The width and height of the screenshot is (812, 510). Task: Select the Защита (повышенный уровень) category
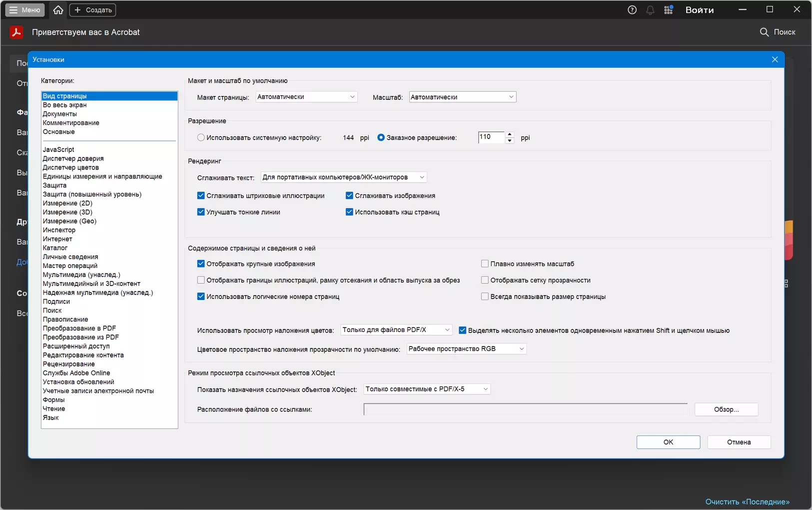(x=109, y=194)
